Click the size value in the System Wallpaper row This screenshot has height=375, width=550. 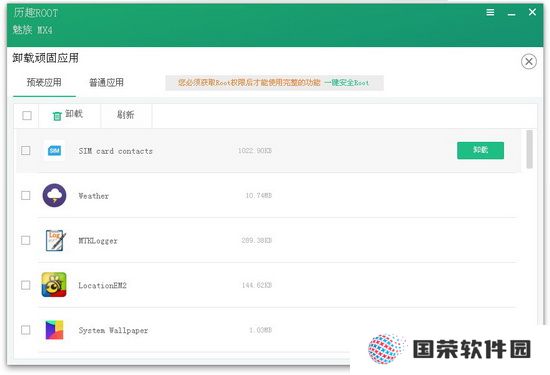point(261,330)
